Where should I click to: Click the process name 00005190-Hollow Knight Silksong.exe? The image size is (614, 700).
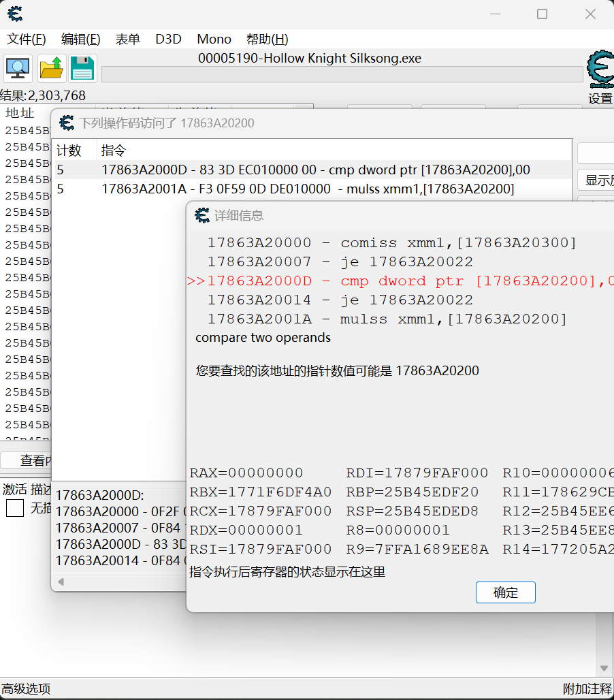(310, 59)
